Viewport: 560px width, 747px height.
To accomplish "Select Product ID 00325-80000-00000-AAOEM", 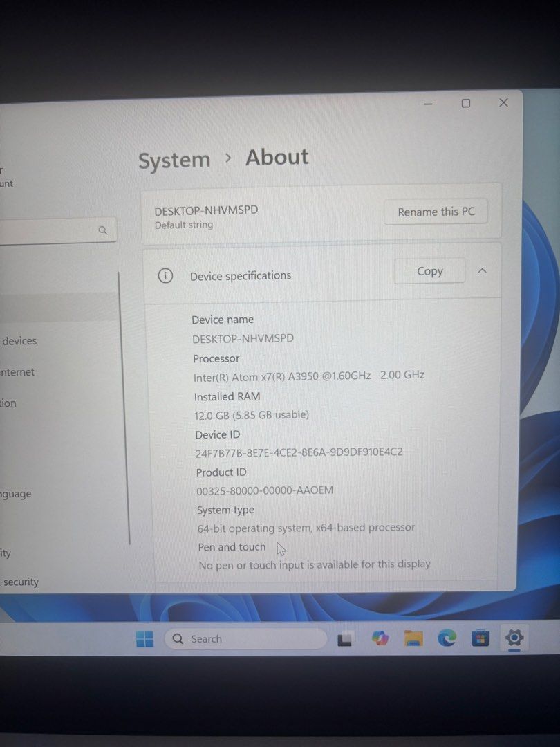I will [x=265, y=490].
